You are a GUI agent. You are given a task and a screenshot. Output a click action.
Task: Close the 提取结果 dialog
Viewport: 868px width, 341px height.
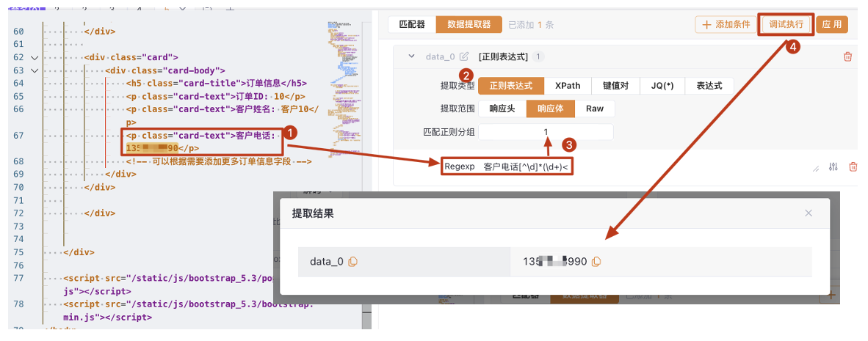(x=809, y=213)
